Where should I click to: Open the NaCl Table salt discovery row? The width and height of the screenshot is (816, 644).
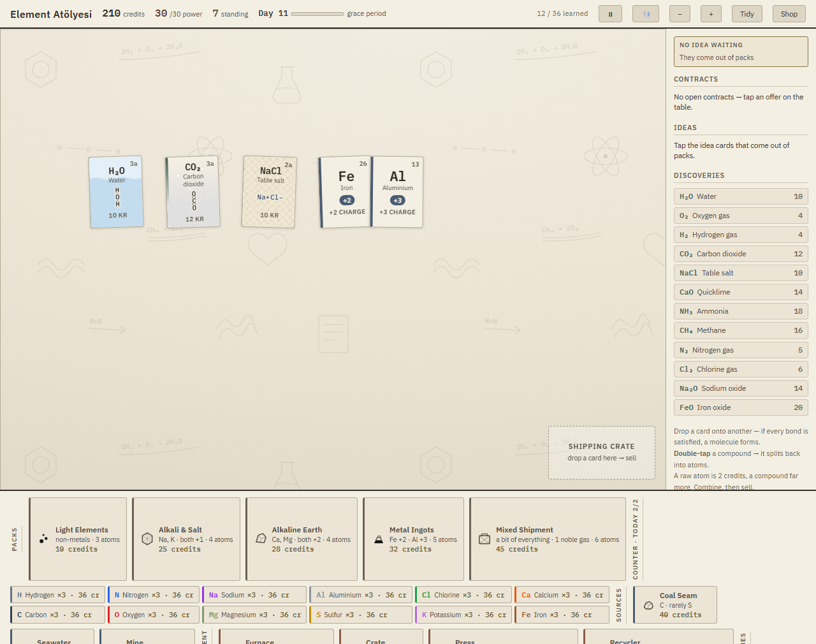click(741, 273)
